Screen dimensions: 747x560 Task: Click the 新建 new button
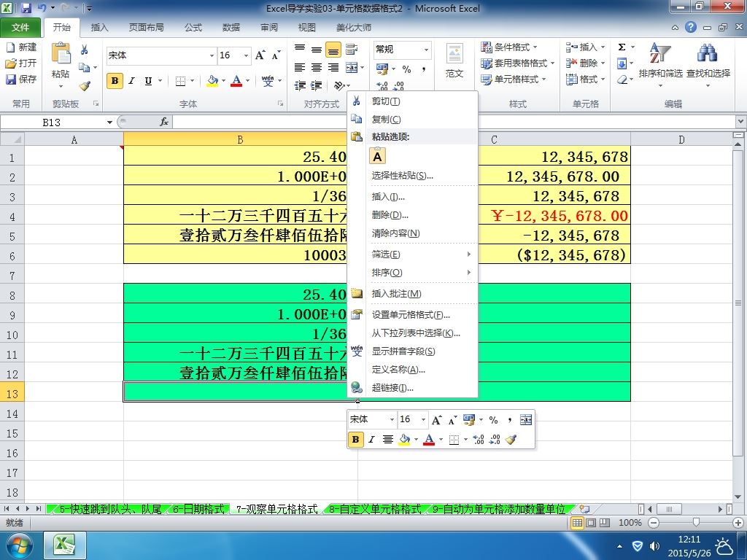[x=21, y=47]
